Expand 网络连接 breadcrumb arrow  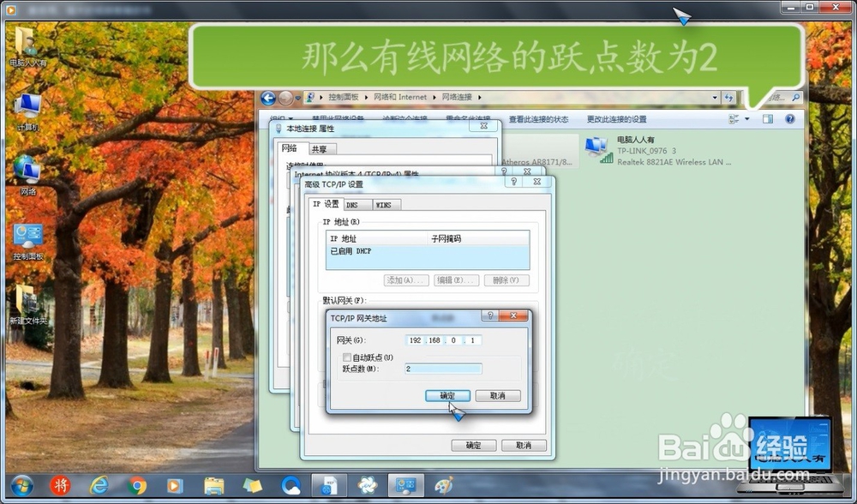479,98
